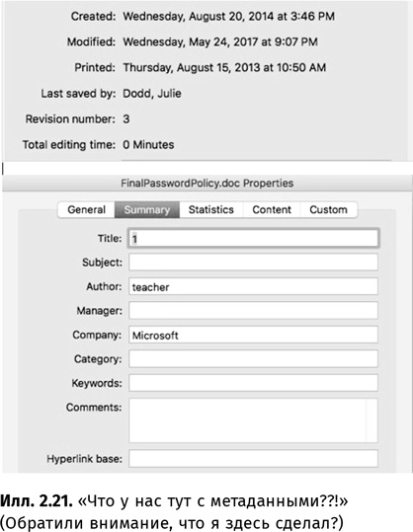
Task: Click the Comments box scrollbar track
Action: pyautogui.click(x=372, y=420)
